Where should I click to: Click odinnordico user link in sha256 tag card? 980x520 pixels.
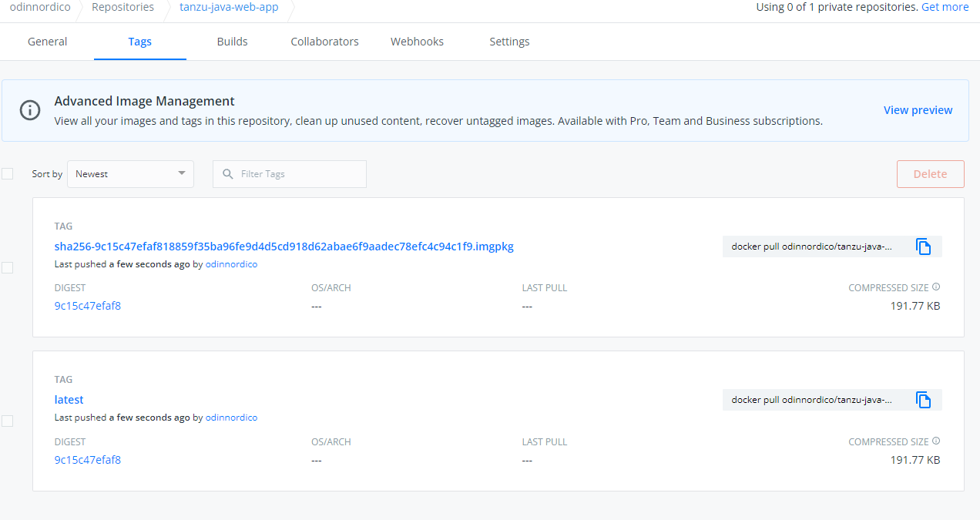click(x=231, y=264)
